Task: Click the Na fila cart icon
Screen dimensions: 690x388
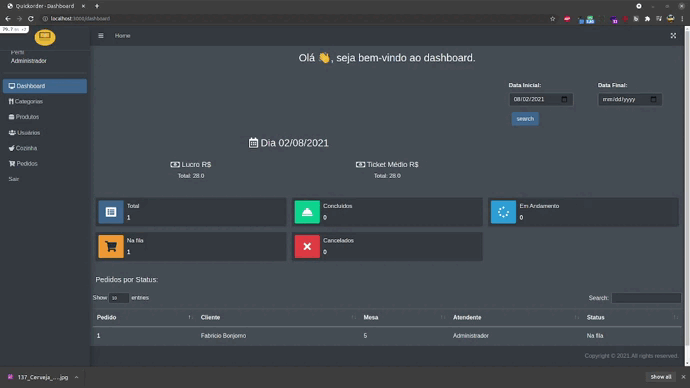Action: (111, 246)
